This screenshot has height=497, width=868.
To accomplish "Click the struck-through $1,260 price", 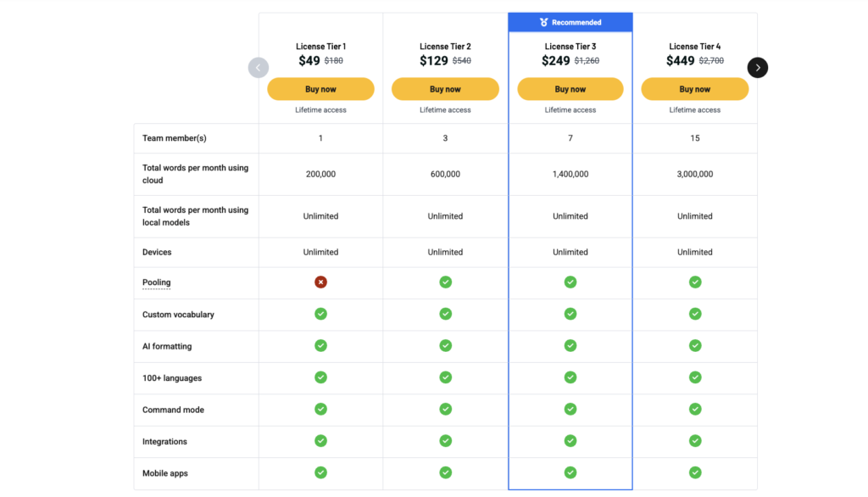I will tap(587, 61).
